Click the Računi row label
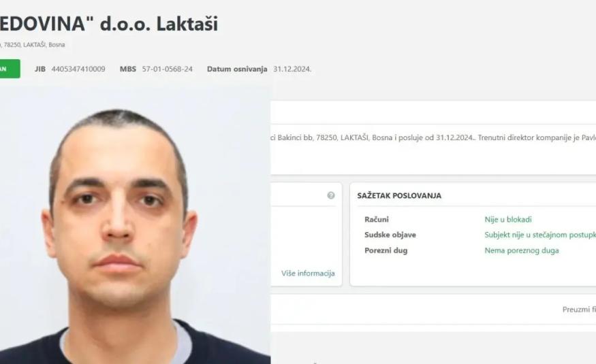Image resolution: width=596 pixels, height=364 pixels. tap(376, 219)
